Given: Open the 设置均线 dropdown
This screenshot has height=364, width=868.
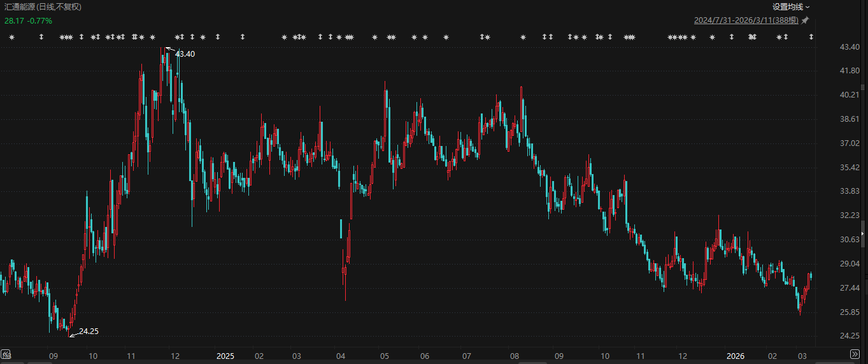Looking at the screenshot, I should [x=791, y=7].
